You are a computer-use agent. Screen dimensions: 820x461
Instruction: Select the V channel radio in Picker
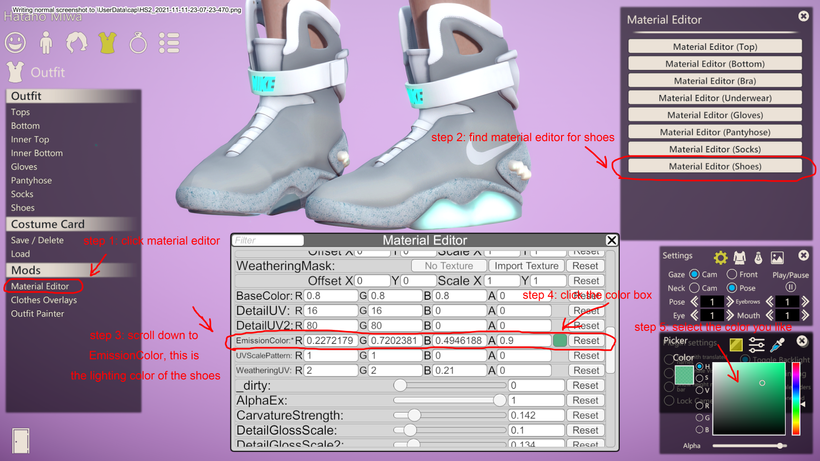pos(700,390)
